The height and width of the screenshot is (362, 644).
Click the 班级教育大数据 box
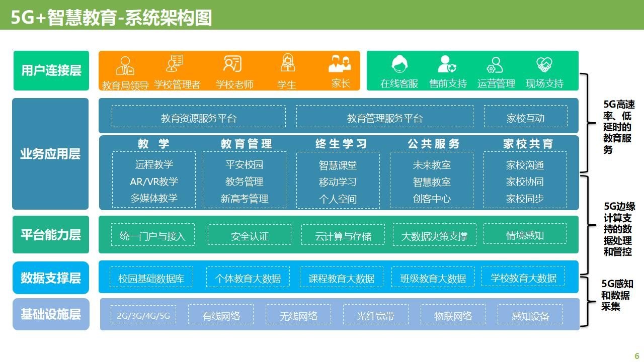click(433, 278)
